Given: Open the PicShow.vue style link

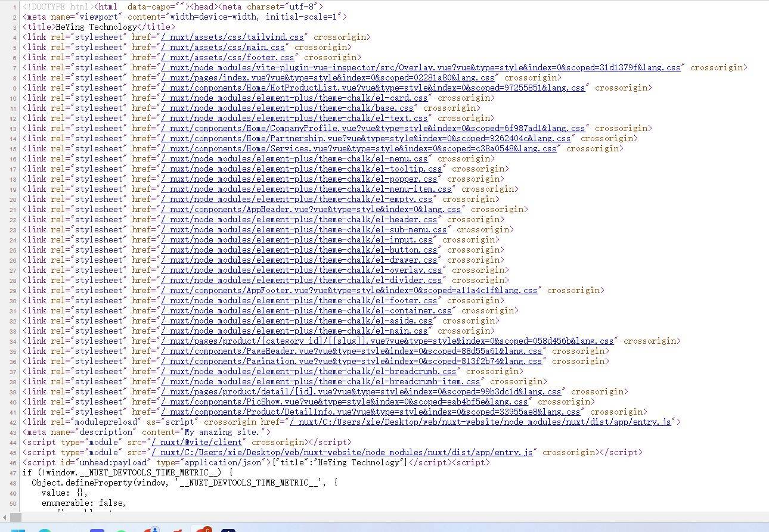Looking at the screenshot, I should point(345,402).
